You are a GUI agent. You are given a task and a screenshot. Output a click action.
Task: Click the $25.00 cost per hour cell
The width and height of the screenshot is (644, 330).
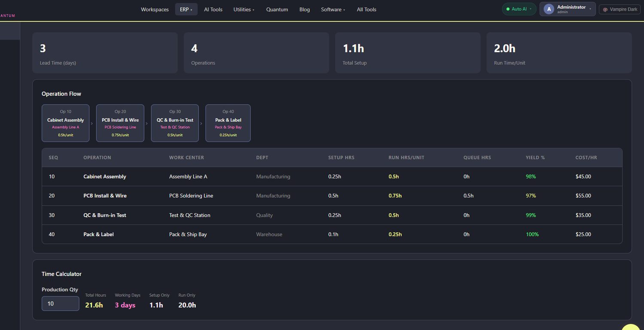tap(583, 234)
